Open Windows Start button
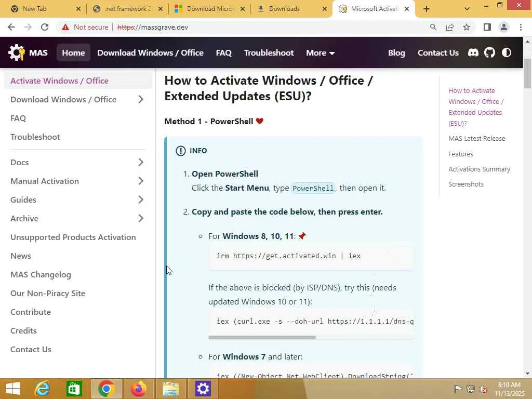The width and height of the screenshot is (532, 399). [x=13, y=389]
